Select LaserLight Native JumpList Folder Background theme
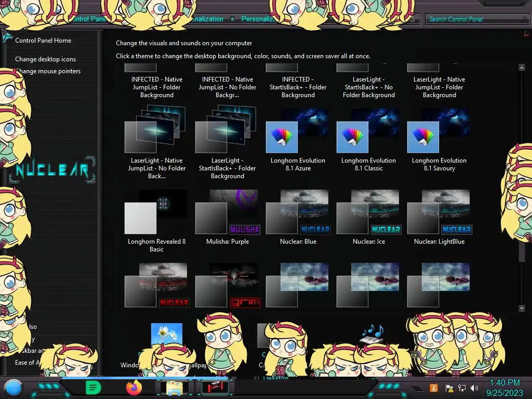The image size is (532, 399). [439, 82]
